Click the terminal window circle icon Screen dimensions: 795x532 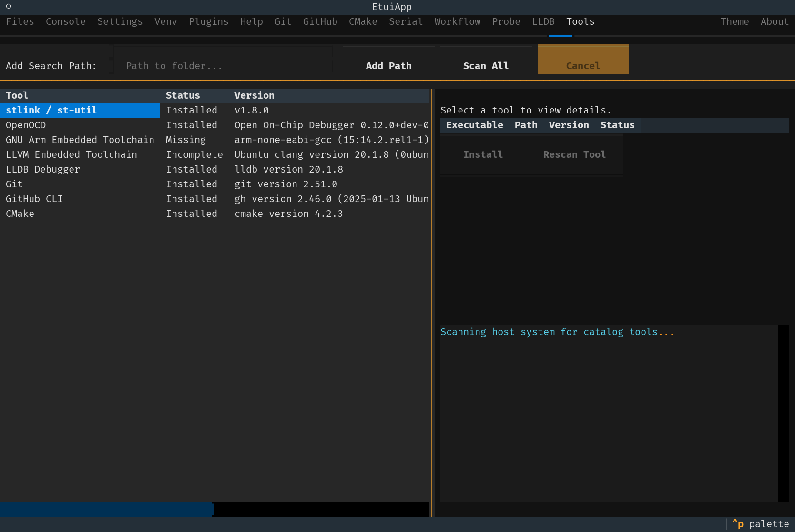pos(9,6)
